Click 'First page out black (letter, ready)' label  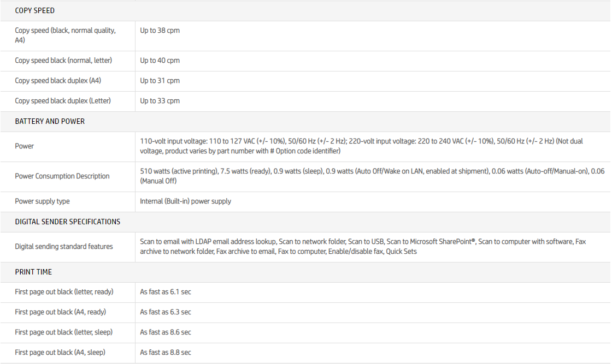[64, 291]
